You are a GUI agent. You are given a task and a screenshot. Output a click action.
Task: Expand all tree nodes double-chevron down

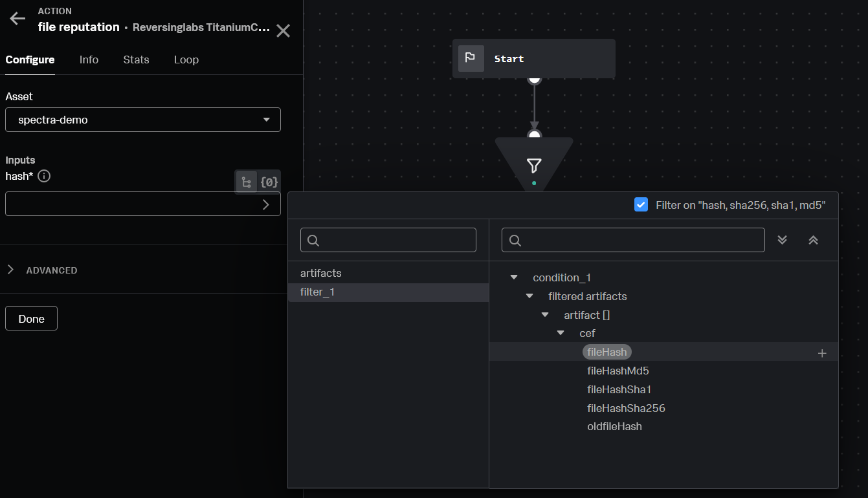[x=783, y=240]
